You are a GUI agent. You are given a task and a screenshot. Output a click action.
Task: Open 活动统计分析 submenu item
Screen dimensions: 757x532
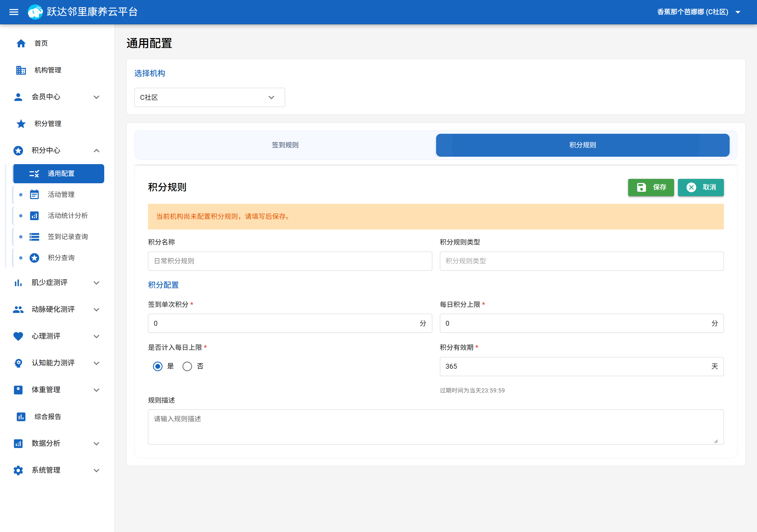(x=58, y=216)
